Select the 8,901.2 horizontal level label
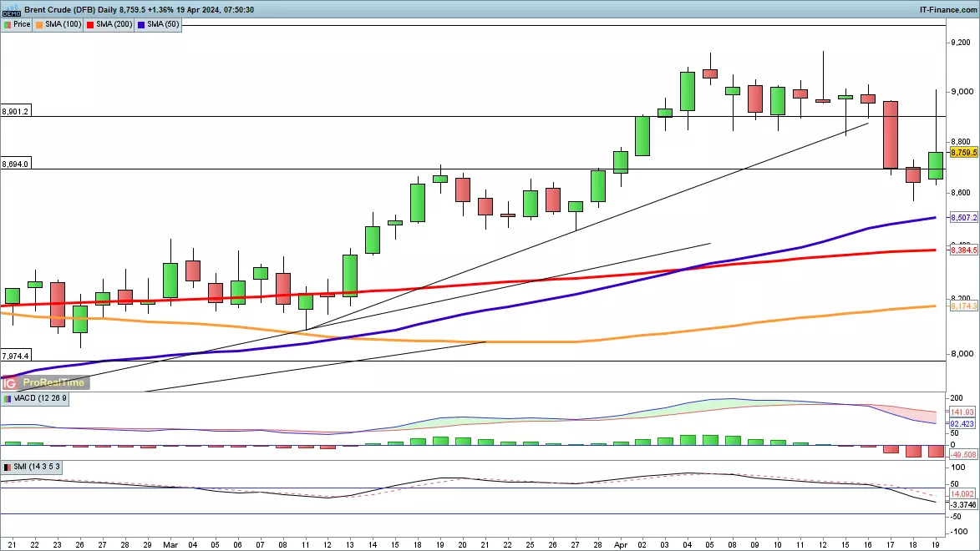Screen dimensions: 980x551 (x=15, y=112)
